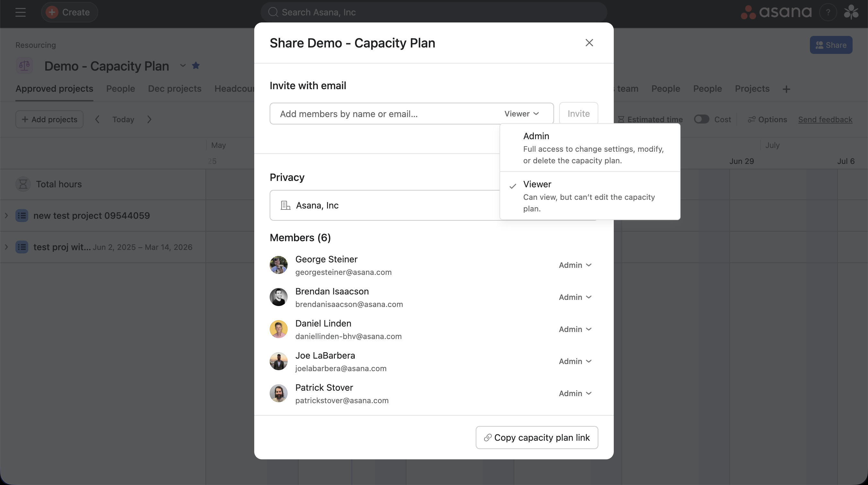Click Add projects button
This screenshot has height=485, width=868.
point(49,119)
